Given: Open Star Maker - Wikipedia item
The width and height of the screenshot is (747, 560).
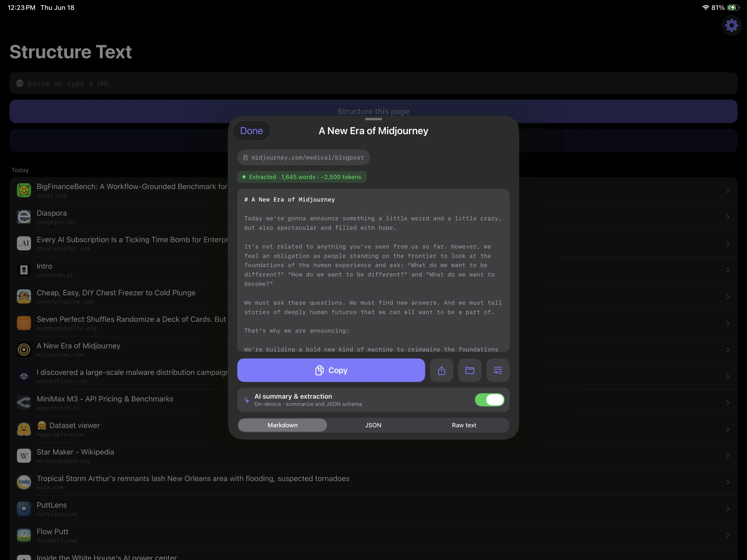Looking at the screenshot, I should (373, 456).
